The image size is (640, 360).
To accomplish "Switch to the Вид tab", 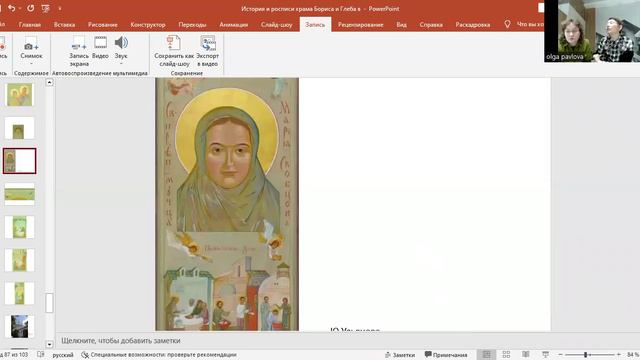I will (401, 24).
